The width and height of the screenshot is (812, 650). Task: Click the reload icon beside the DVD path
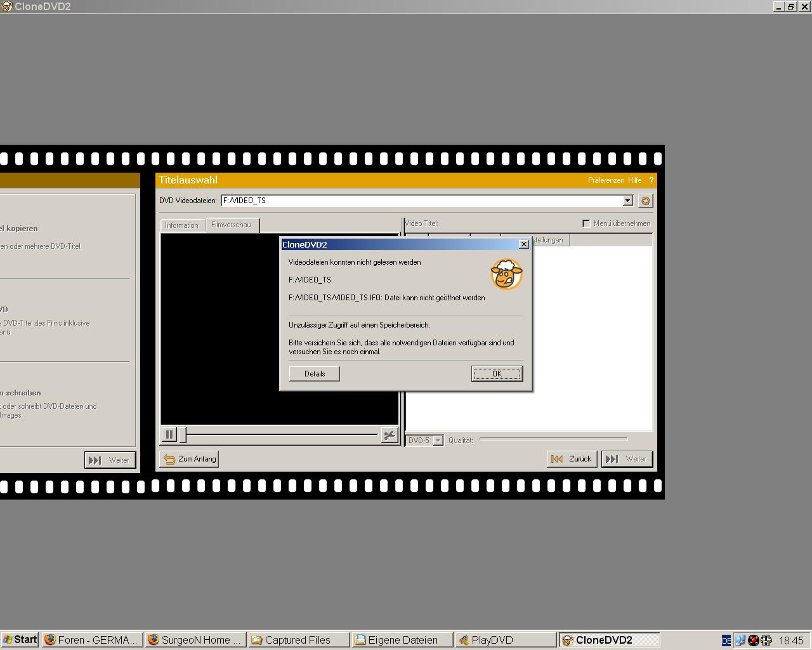pos(645,201)
